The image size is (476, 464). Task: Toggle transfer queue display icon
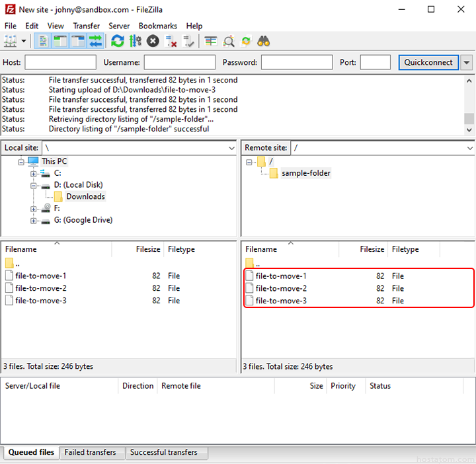click(95, 41)
